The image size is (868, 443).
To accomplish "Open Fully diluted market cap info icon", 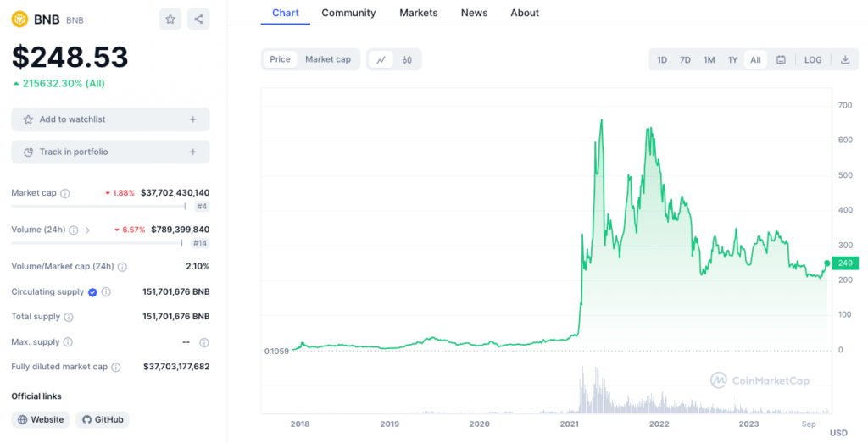I will click(x=115, y=368).
